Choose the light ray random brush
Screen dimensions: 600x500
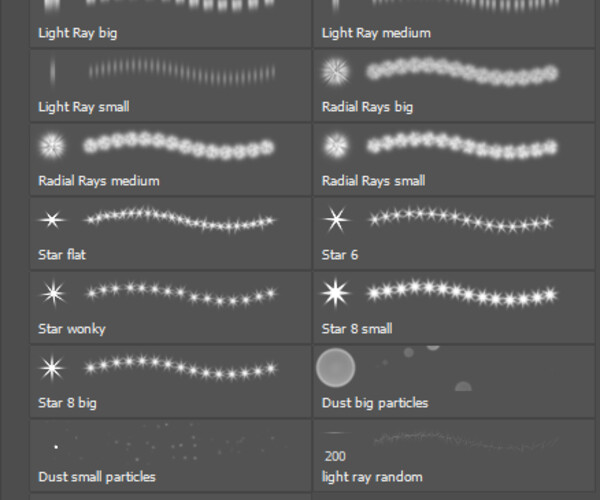454,455
